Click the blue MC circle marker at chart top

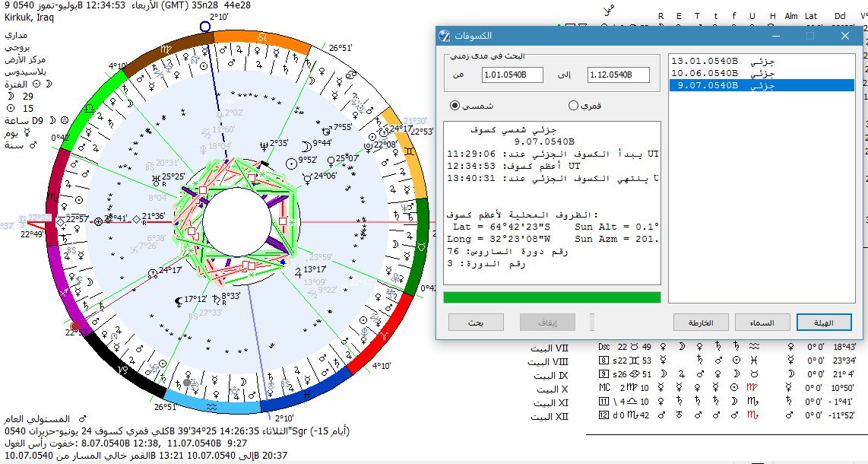[205, 26]
